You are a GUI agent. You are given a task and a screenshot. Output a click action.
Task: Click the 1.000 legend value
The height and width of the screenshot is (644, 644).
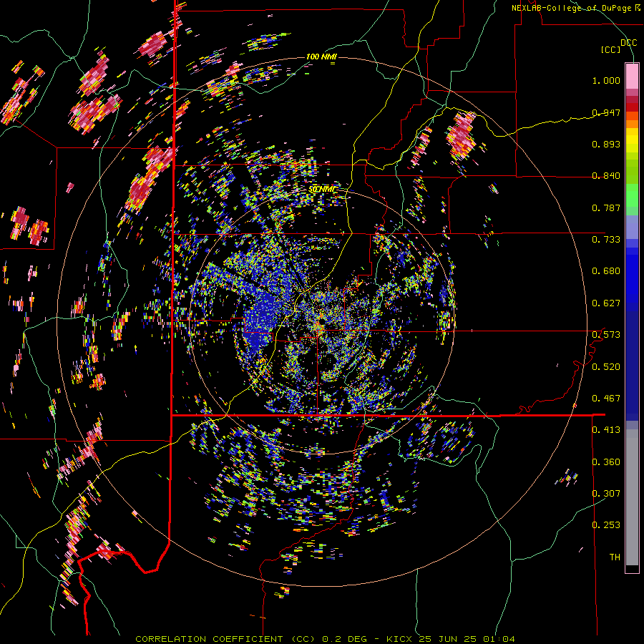pyautogui.click(x=606, y=80)
